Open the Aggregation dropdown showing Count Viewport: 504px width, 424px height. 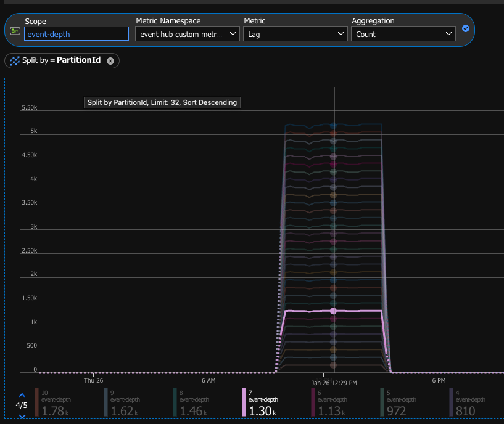[403, 34]
